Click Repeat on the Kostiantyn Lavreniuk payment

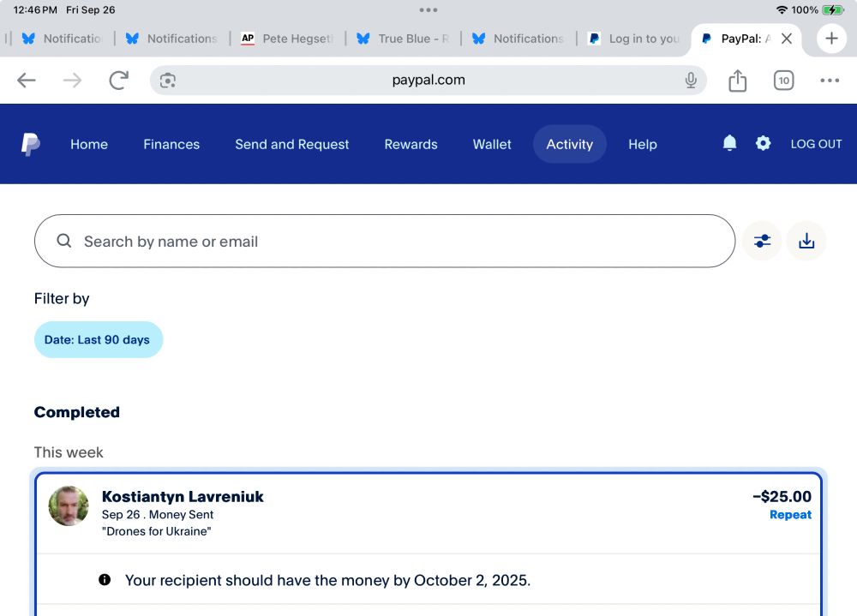(790, 514)
